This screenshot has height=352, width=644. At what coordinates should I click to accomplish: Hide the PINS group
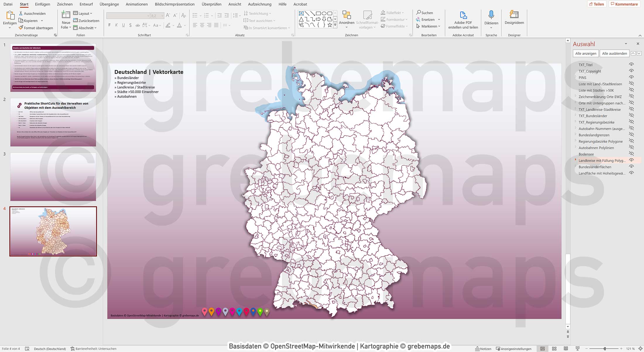click(631, 78)
